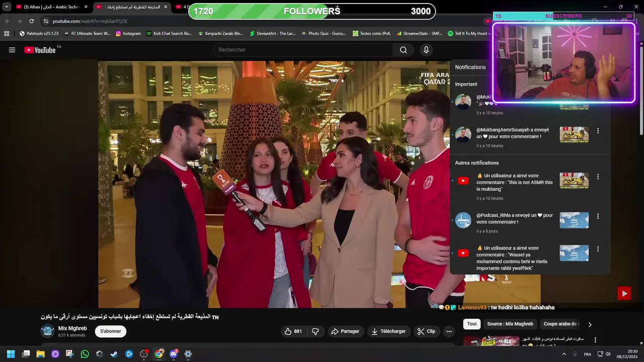
Task: View site information icon in address bar
Action: 46,21
